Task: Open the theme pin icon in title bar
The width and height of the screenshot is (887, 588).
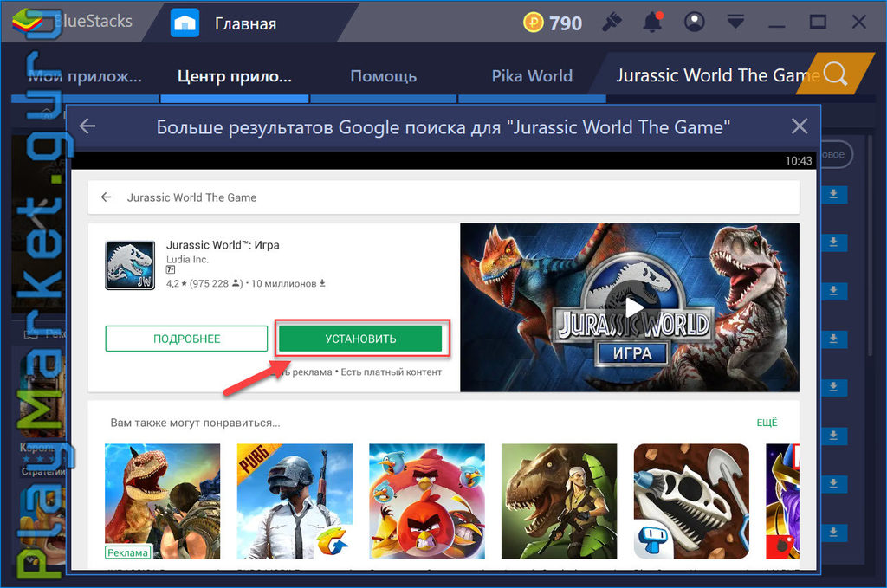Action: tap(612, 23)
